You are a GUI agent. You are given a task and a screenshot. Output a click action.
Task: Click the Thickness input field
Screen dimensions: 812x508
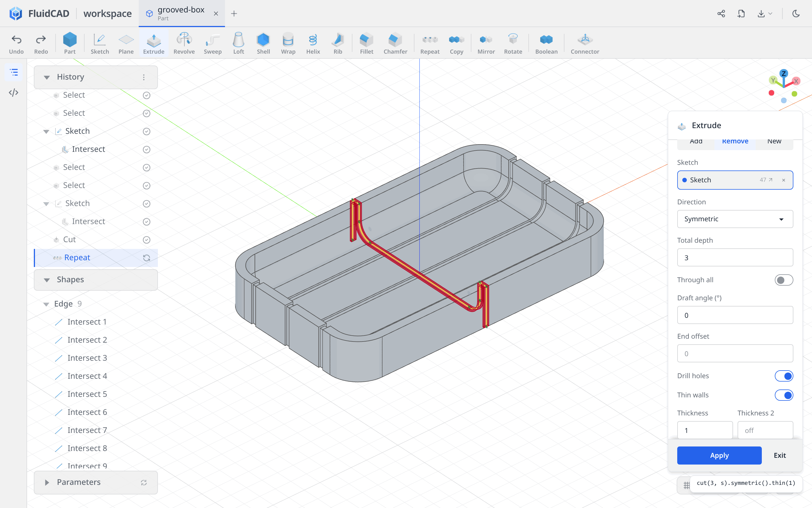705,430
